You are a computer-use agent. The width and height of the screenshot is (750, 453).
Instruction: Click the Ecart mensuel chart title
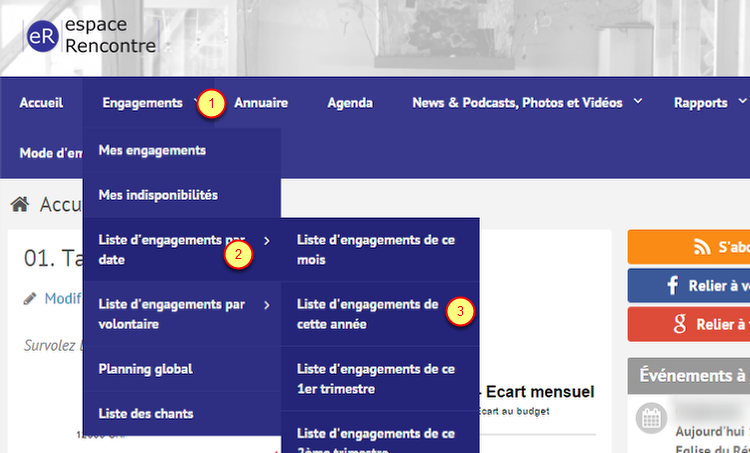point(540,392)
